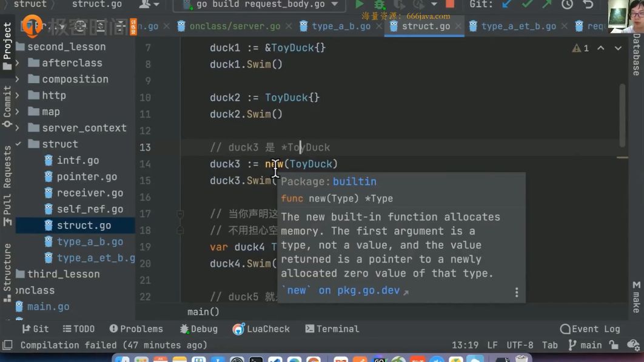This screenshot has width=644, height=362.
Task: Click the line:column 13:19 indicator
Action: (x=465, y=345)
